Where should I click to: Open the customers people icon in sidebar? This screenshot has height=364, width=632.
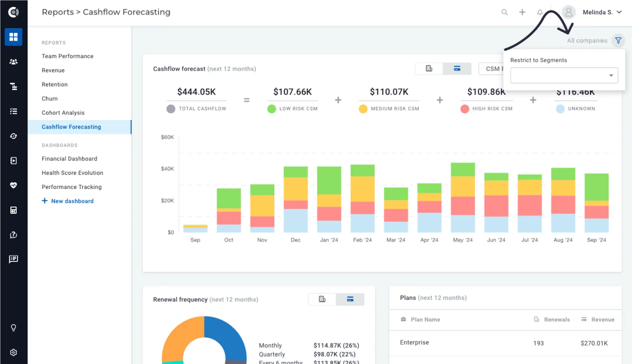click(x=13, y=62)
